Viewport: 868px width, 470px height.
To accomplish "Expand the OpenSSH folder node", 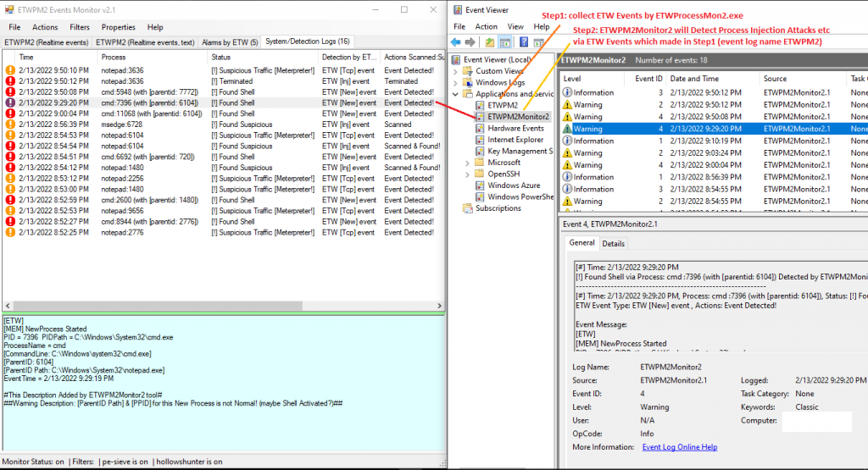I will (467, 174).
